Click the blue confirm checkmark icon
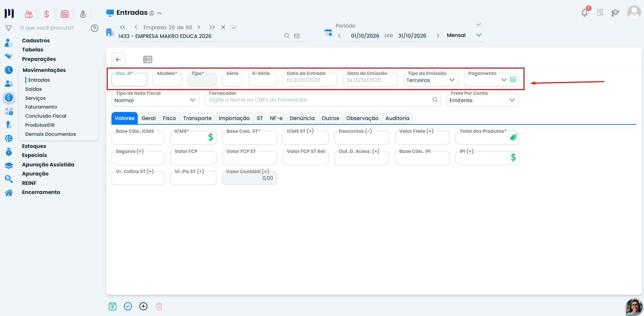Image resolution: width=644 pixels, height=316 pixels. 128,306
